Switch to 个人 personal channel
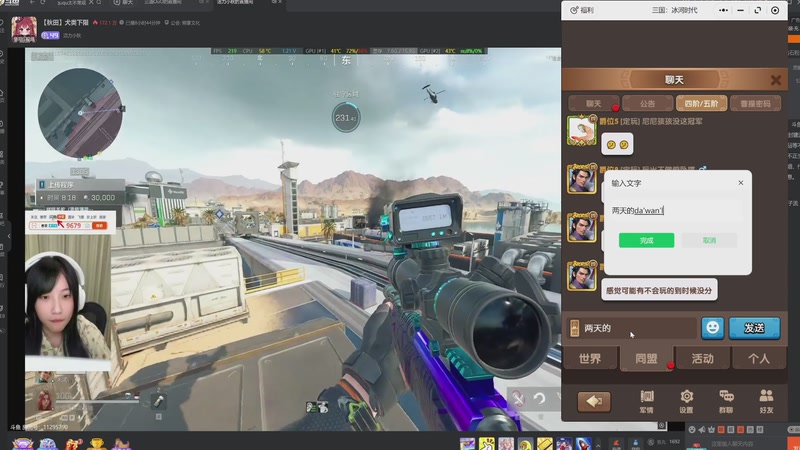 coord(759,359)
